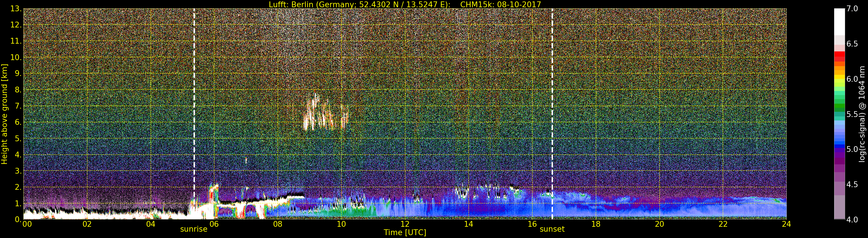
Task: Click the "2." height axis tick
Action: point(18,187)
